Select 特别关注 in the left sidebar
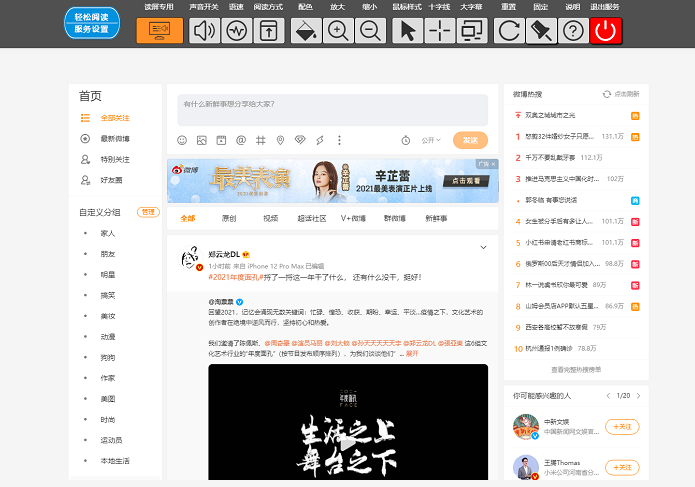This screenshot has width=695, height=487. (x=115, y=160)
